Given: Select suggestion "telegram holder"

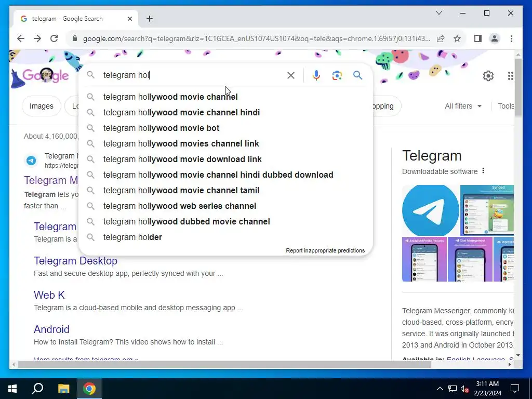Looking at the screenshot, I should (225, 237).
